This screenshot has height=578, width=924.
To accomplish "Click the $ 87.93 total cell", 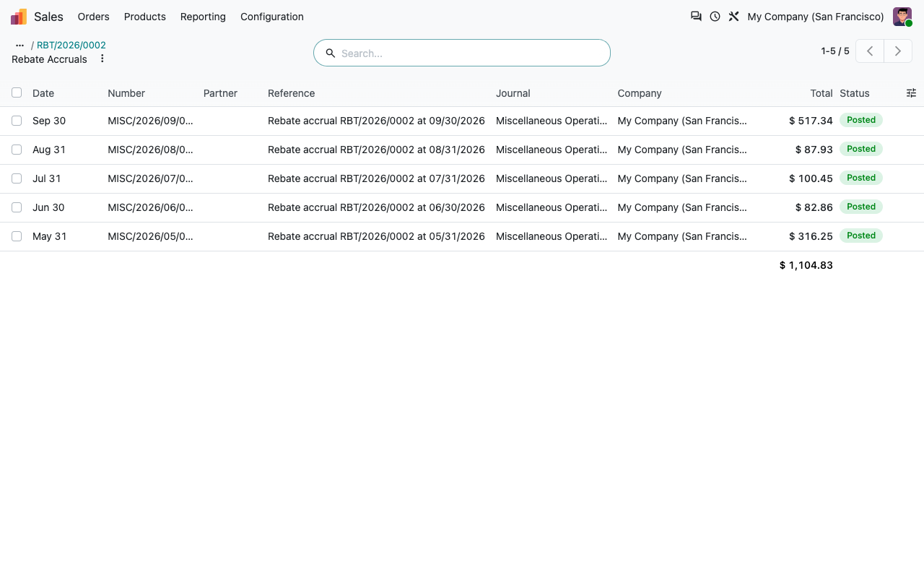I will coord(814,150).
